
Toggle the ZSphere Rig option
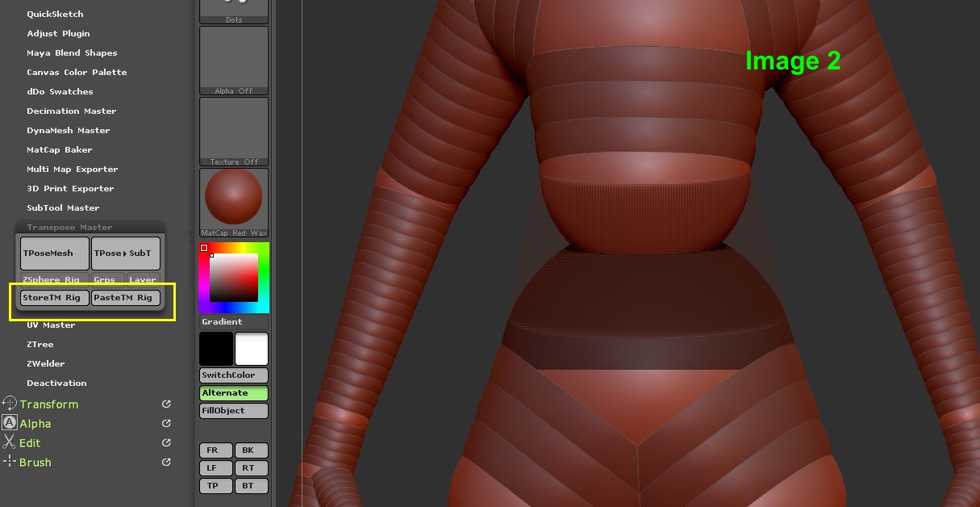[54, 279]
